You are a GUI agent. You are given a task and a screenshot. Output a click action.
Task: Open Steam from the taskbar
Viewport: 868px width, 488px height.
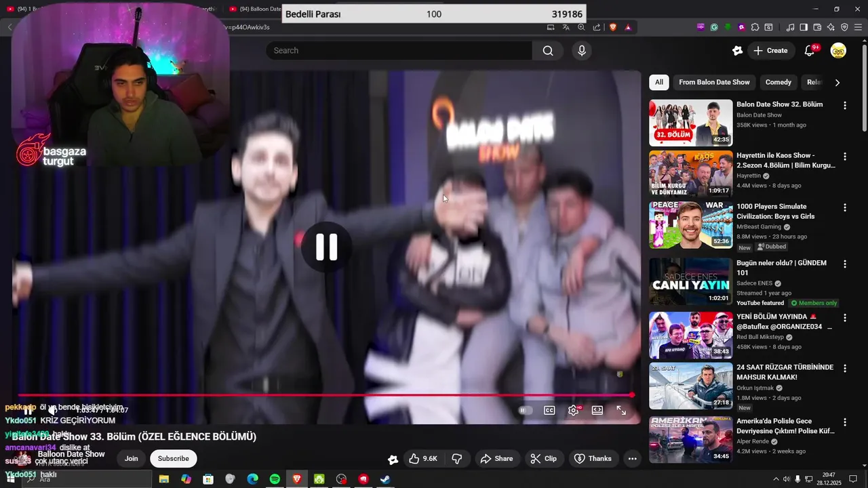385,479
